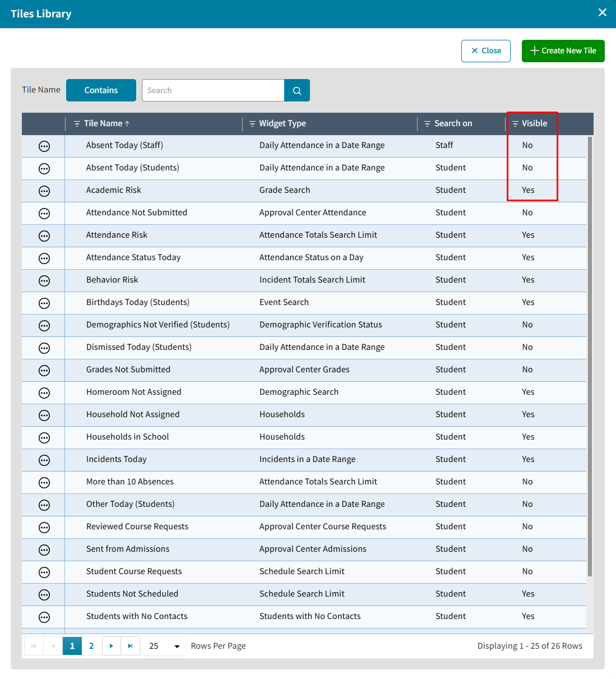
Task: Click Event Search widget type cell
Action: (x=284, y=302)
